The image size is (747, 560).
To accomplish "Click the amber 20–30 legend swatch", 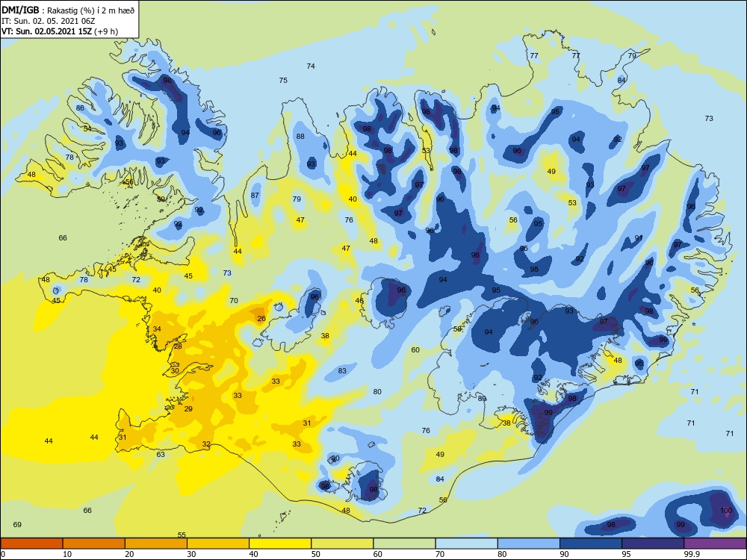I will coord(156,544).
